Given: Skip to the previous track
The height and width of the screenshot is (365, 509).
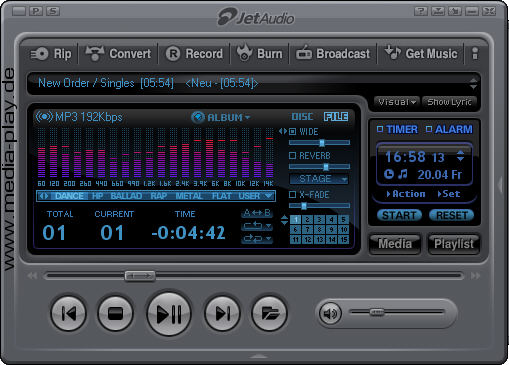Looking at the screenshot, I should pos(69,313).
